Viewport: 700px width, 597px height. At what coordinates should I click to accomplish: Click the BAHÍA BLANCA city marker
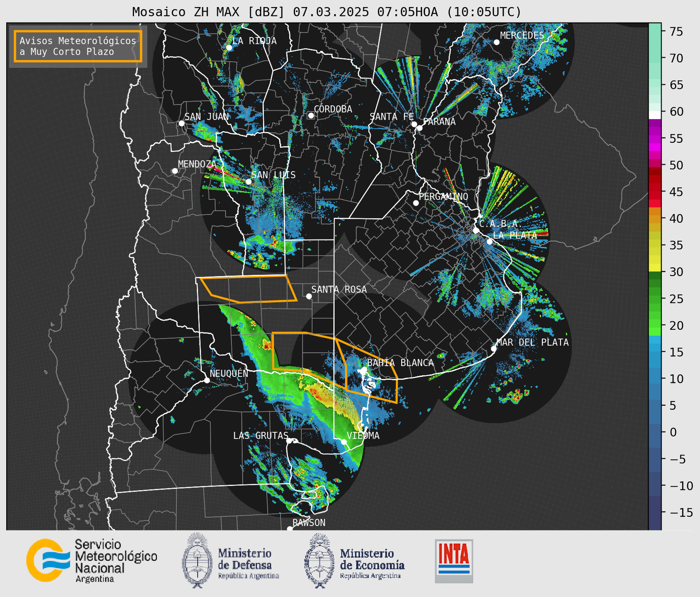pyautogui.click(x=363, y=369)
